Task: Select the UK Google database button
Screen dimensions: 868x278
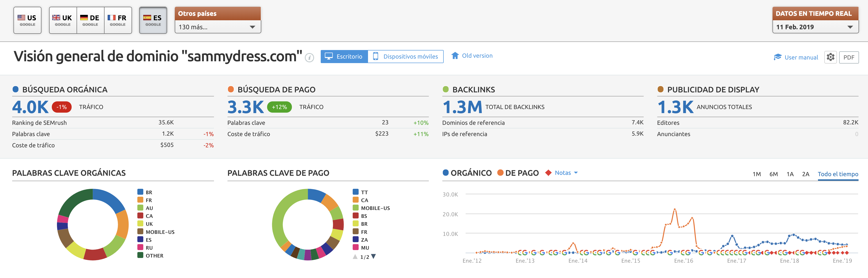Action: point(63,20)
